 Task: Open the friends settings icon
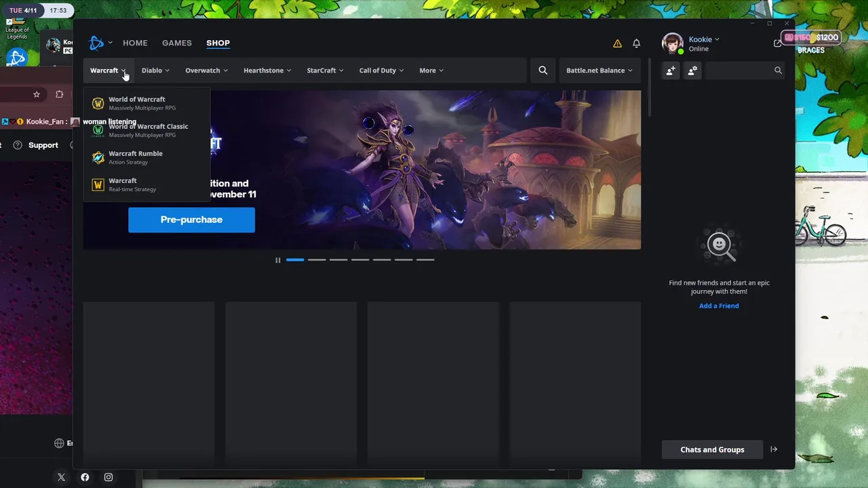coord(692,70)
